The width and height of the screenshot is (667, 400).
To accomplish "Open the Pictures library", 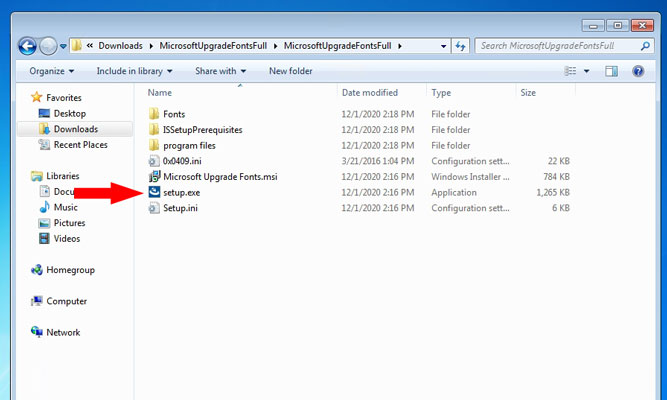I will coord(69,223).
